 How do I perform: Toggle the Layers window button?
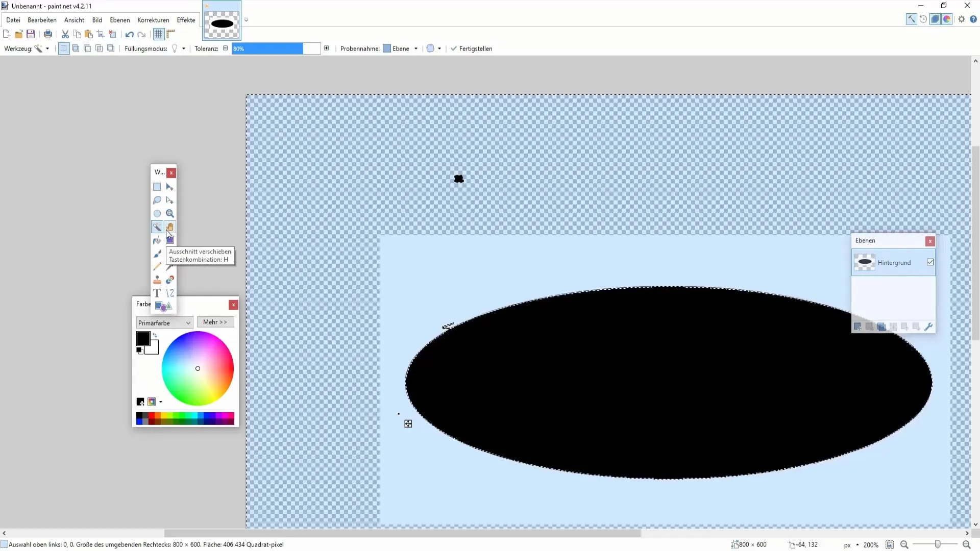[935, 19]
